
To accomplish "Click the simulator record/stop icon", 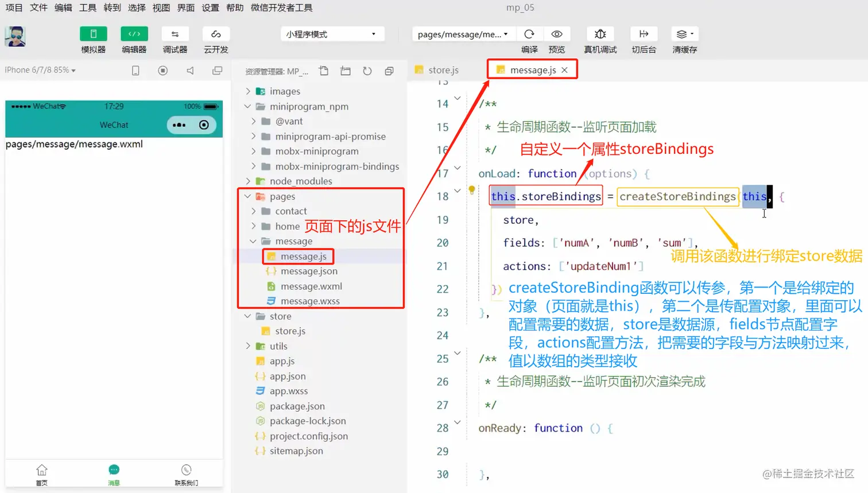I will coord(163,71).
